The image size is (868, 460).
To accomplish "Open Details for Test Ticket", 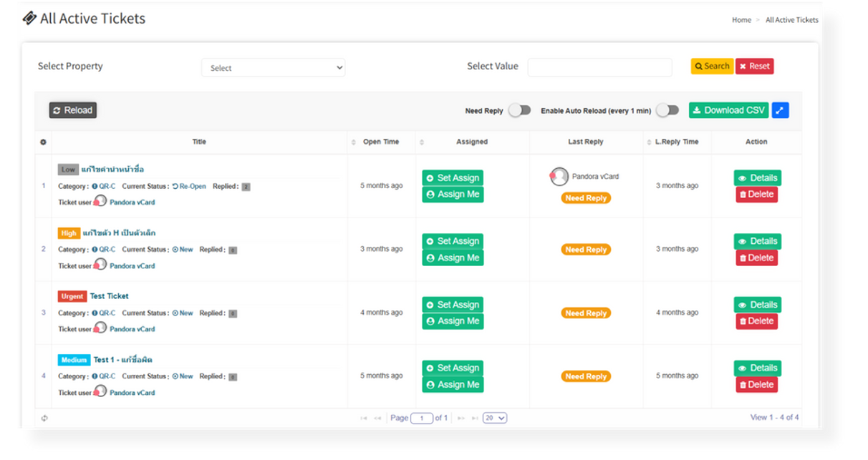I will coord(758,305).
